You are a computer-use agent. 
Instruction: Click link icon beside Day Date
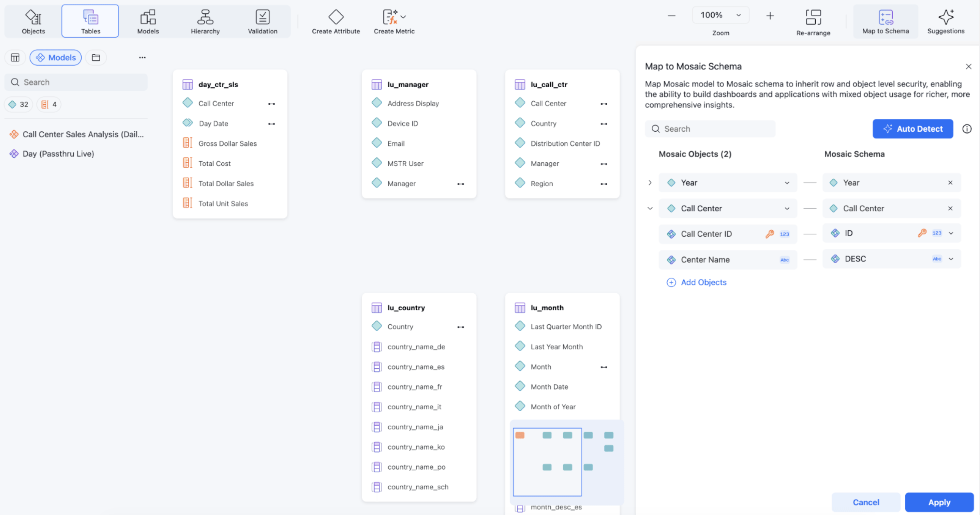tap(272, 124)
